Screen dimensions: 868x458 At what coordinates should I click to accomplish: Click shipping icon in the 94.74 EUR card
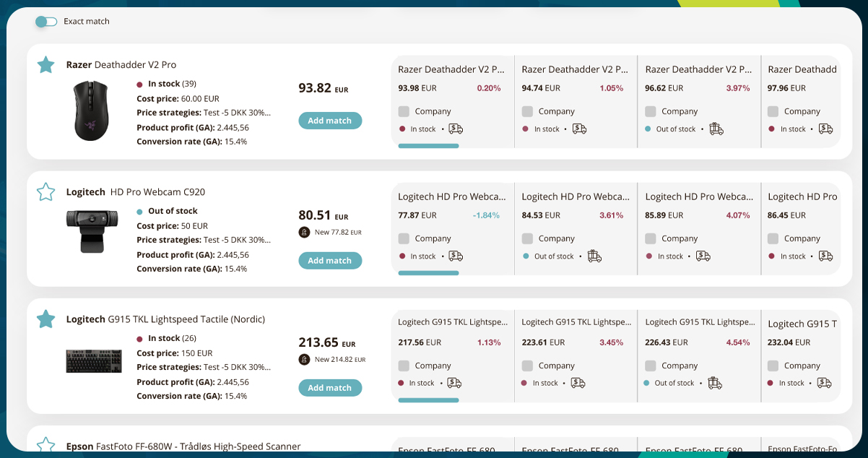(579, 129)
